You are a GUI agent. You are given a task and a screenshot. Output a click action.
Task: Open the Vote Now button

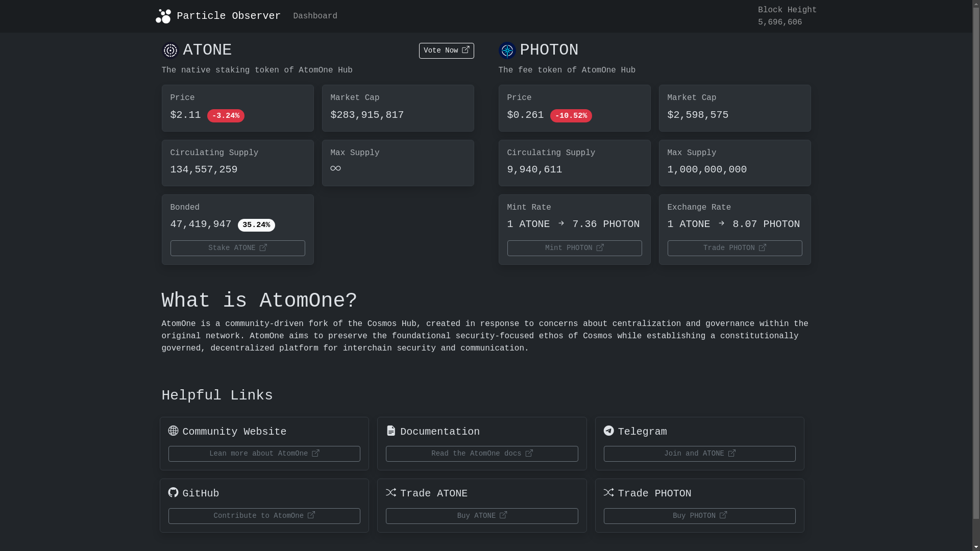point(446,51)
